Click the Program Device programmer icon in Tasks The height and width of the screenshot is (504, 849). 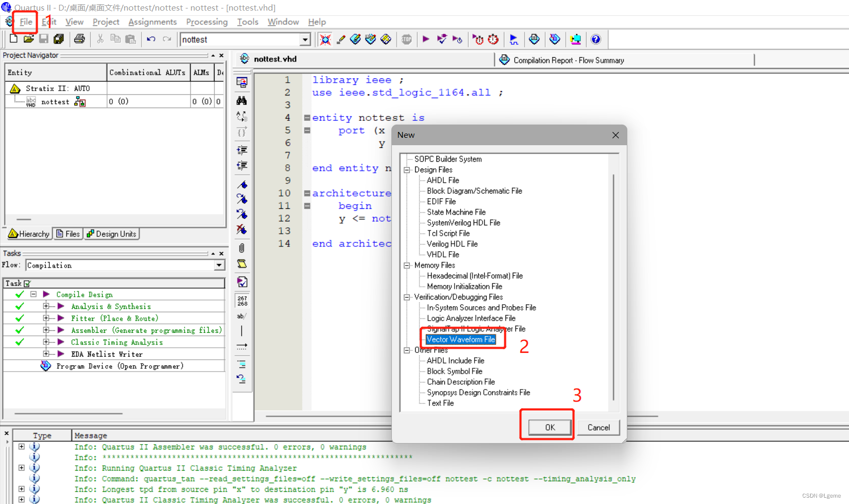tap(46, 366)
